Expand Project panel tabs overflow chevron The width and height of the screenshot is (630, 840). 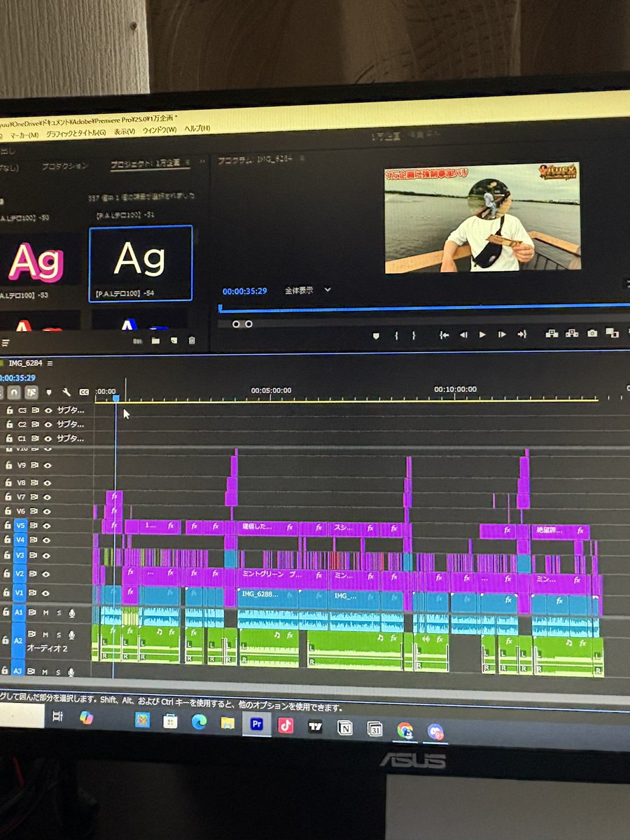203,162
